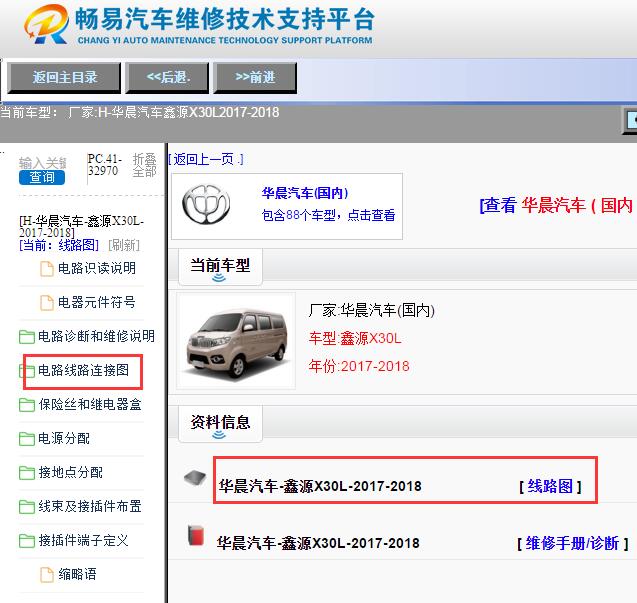Click the 返回上一页 link
The width and height of the screenshot is (637, 603).
pos(206,159)
